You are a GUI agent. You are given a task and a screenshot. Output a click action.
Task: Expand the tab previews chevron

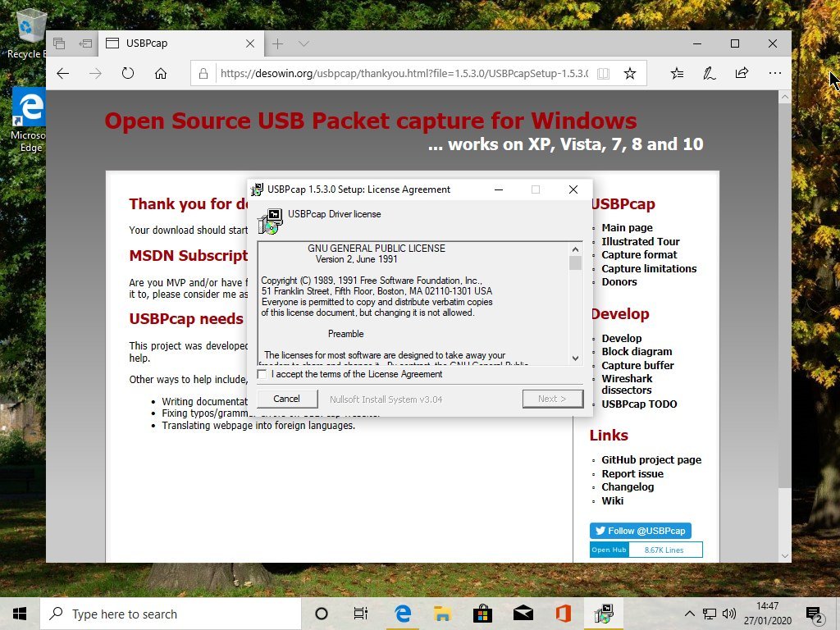pyautogui.click(x=304, y=43)
